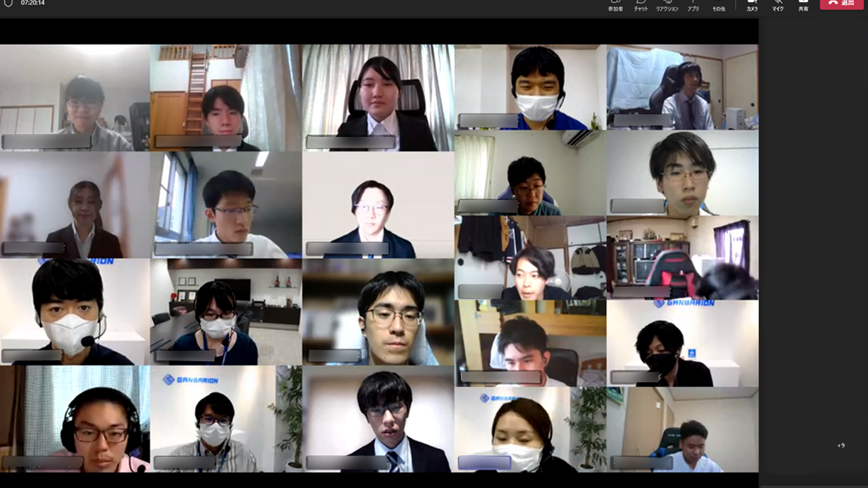868x488 pixels.
Task: Open the アプリ apps panel
Action: tap(693, 5)
